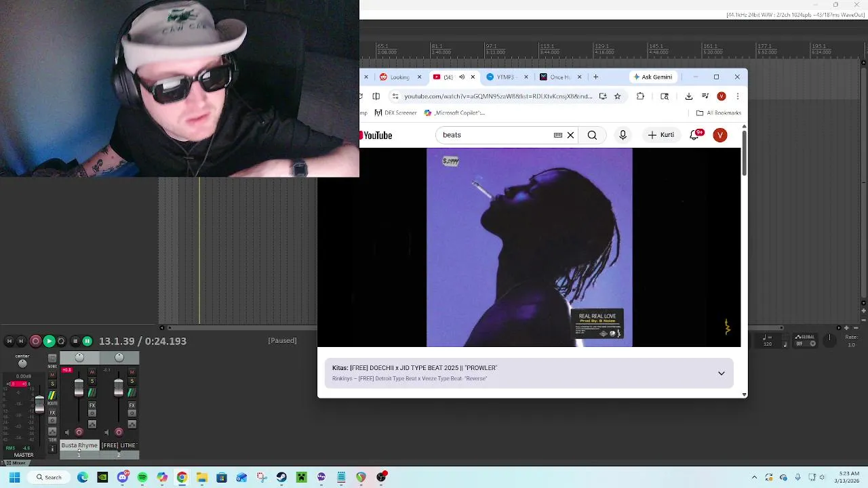The width and height of the screenshot is (868, 488).
Task: Open master track FX chain
Action: 52,413
